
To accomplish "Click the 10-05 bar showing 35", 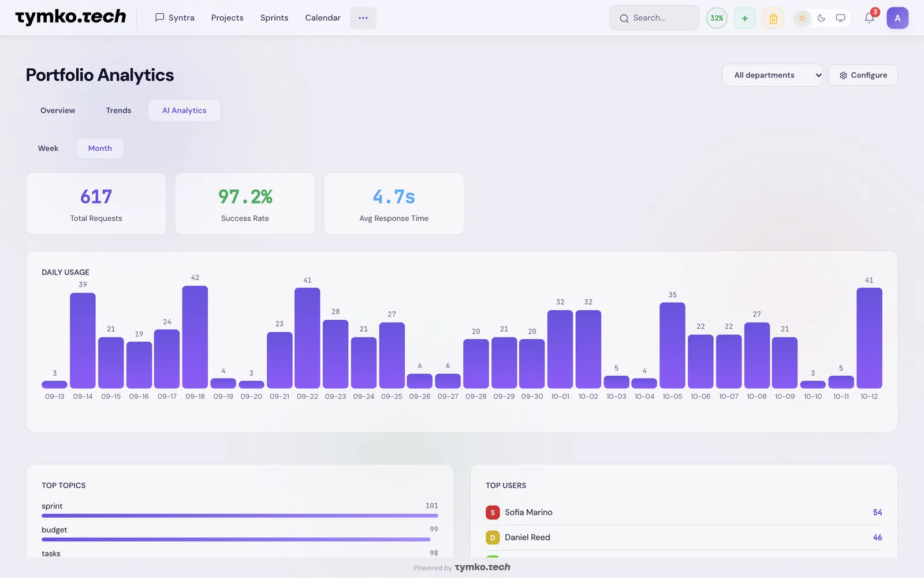I will [672, 346].
